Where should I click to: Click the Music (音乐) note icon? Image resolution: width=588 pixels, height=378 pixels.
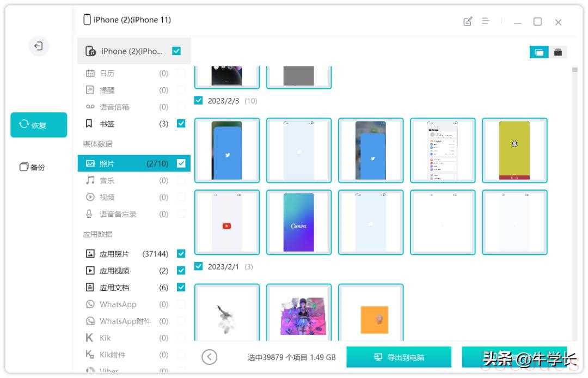pos(90,180)
